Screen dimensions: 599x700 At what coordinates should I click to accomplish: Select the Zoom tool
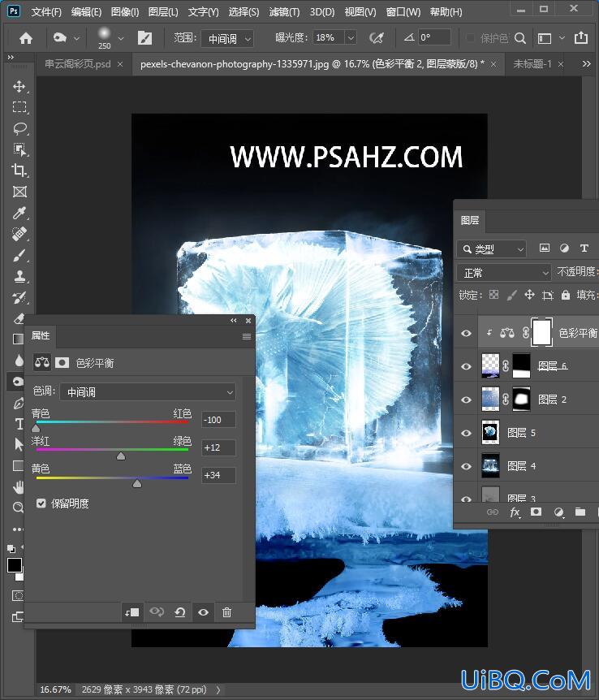click(19, 508)
